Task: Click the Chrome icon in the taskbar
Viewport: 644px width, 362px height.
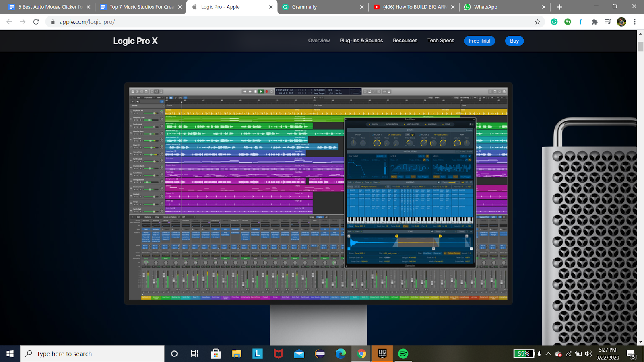Action: (361, 354)
